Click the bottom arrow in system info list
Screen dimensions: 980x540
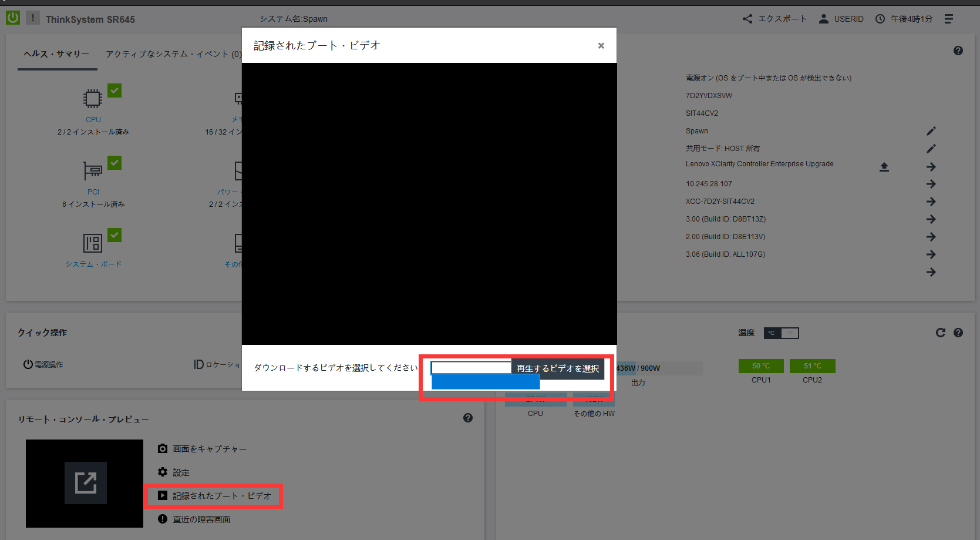click(931, 272)
